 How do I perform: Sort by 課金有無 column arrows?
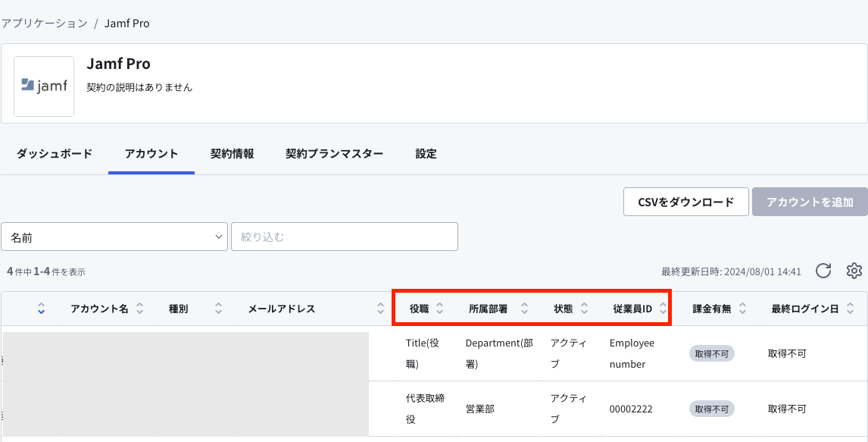click(x=743, y=309)
